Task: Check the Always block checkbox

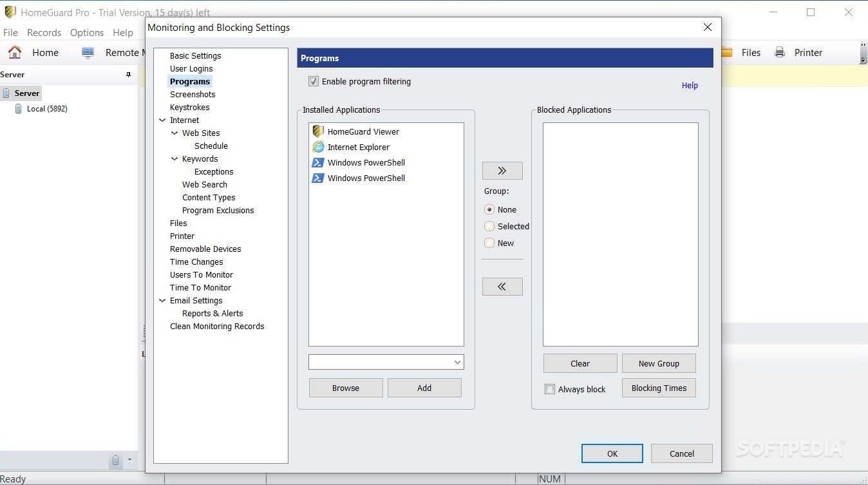Action: click(550, 389)
